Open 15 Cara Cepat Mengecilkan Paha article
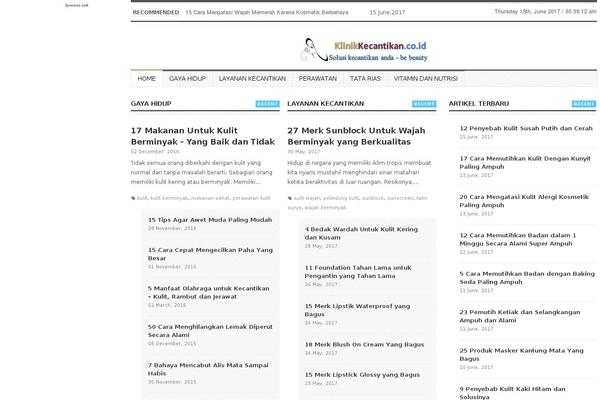Screen dimensions: 600x400 click(210, 254)
